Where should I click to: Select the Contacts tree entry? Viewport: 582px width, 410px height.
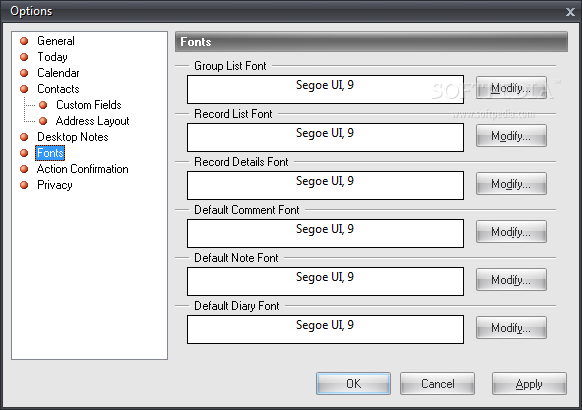[x=58, y=89]
